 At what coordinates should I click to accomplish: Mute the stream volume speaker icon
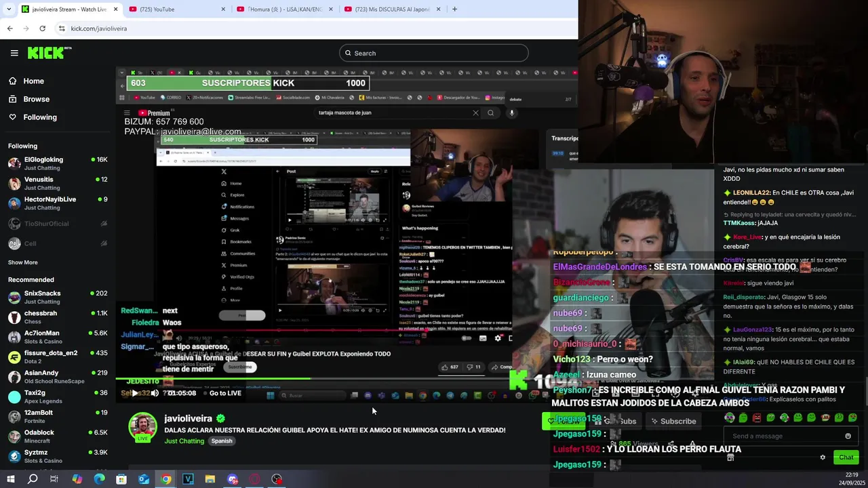(155, 393)
